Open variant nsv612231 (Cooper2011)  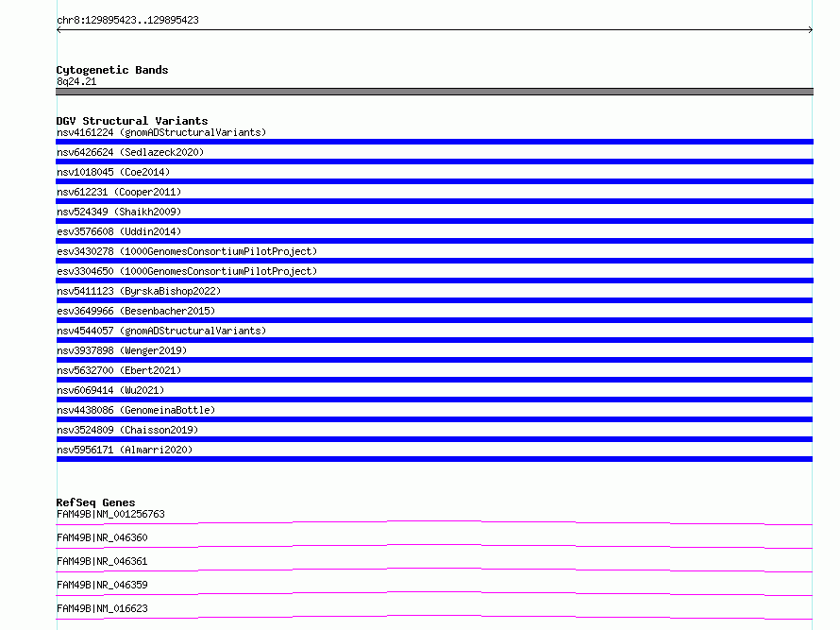[x=119, y=192]
